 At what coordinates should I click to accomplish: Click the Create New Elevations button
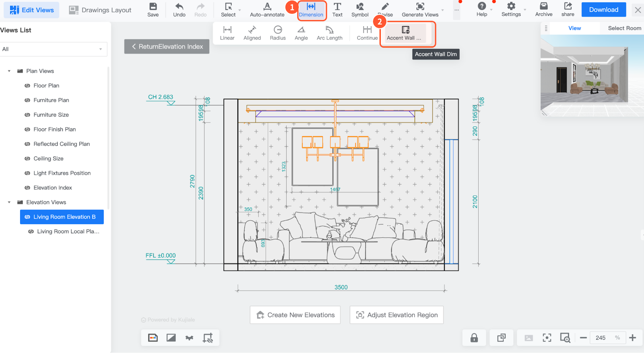(x=295, y=315)
